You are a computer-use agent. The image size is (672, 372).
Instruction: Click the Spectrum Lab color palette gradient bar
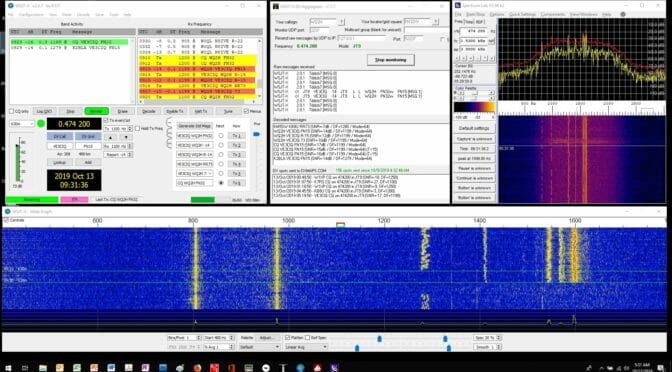(x=474, y=107)
